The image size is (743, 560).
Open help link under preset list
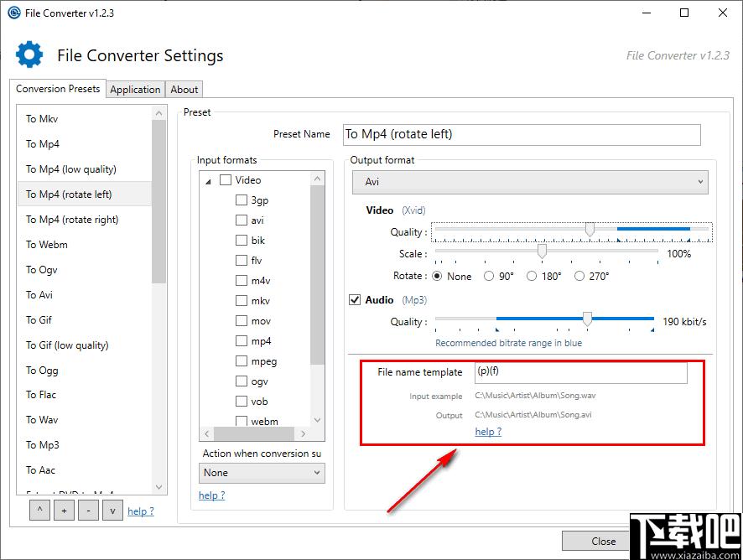141,511
